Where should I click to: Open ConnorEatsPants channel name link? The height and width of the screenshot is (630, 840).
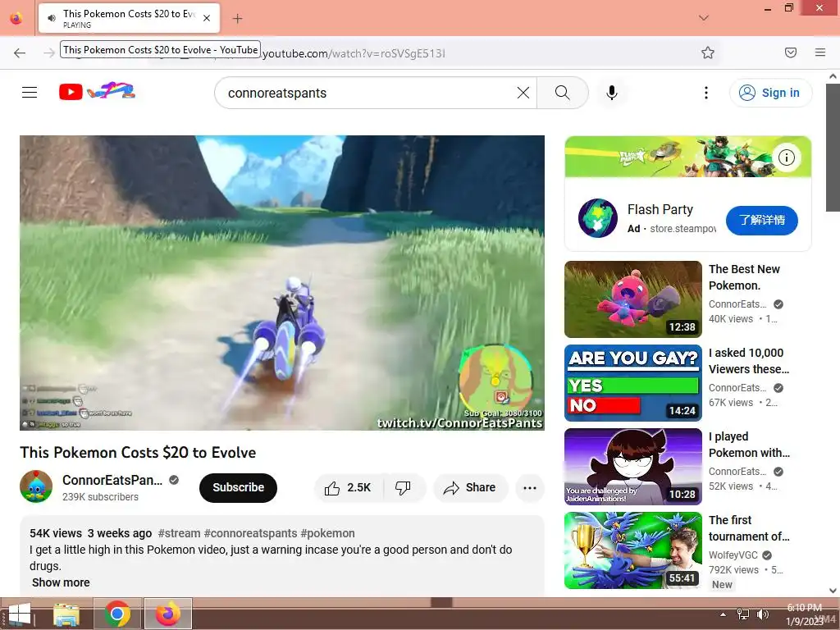tap(112, 480)
